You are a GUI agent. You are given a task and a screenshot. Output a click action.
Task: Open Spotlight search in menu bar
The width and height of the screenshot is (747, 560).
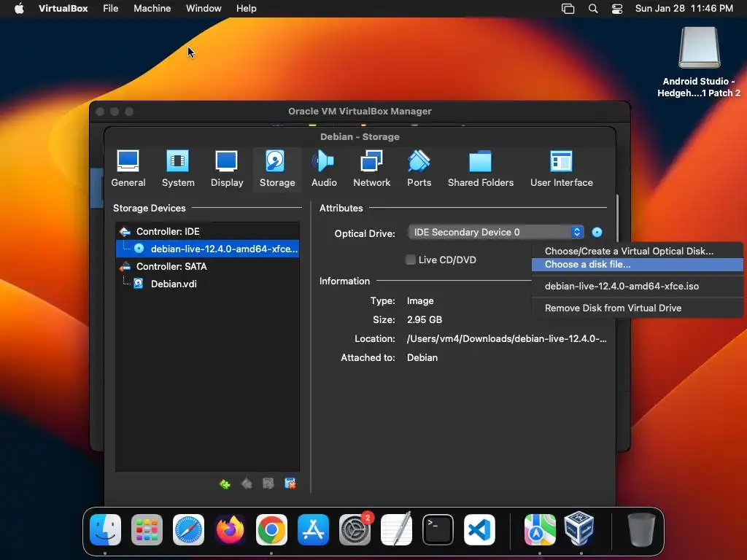pos(593,9)
